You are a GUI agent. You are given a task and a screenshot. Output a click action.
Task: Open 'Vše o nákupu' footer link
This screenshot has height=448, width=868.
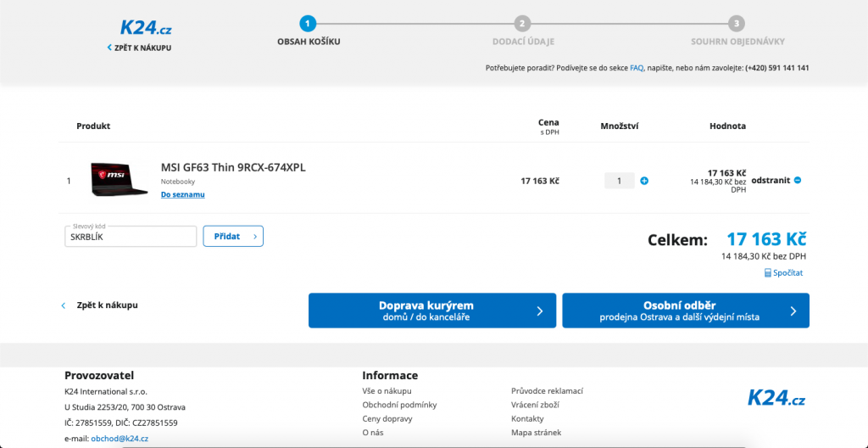click(x=387, y=391)
